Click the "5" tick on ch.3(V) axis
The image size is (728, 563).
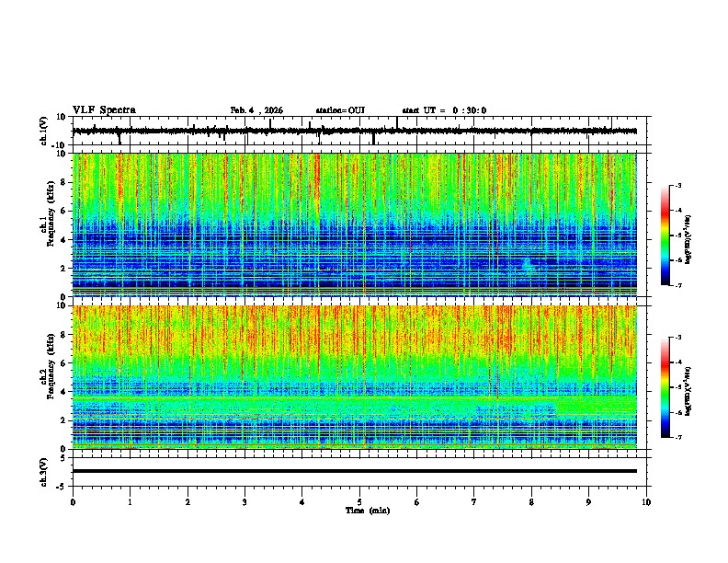(x=63, y=458)
